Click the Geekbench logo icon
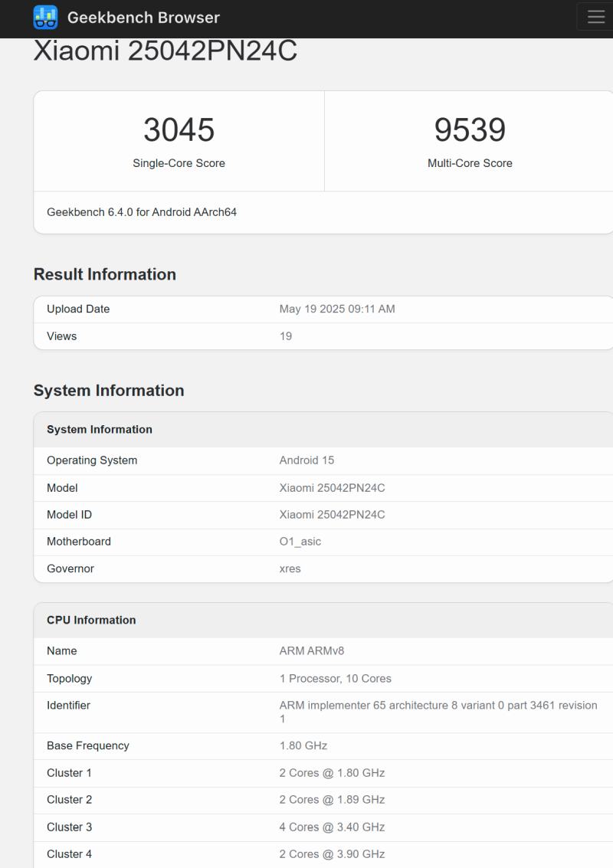The height and width of the screenshot is (868, 613). click(45, 17)
